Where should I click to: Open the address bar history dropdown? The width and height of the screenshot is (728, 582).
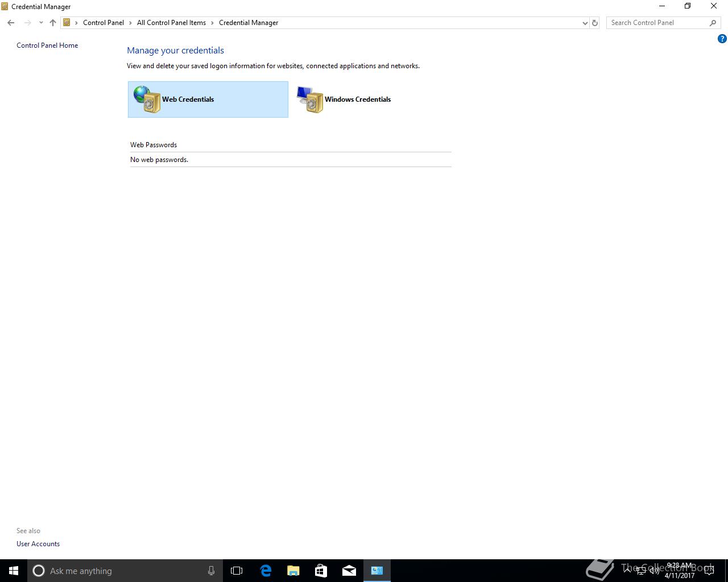click(585, 23)
